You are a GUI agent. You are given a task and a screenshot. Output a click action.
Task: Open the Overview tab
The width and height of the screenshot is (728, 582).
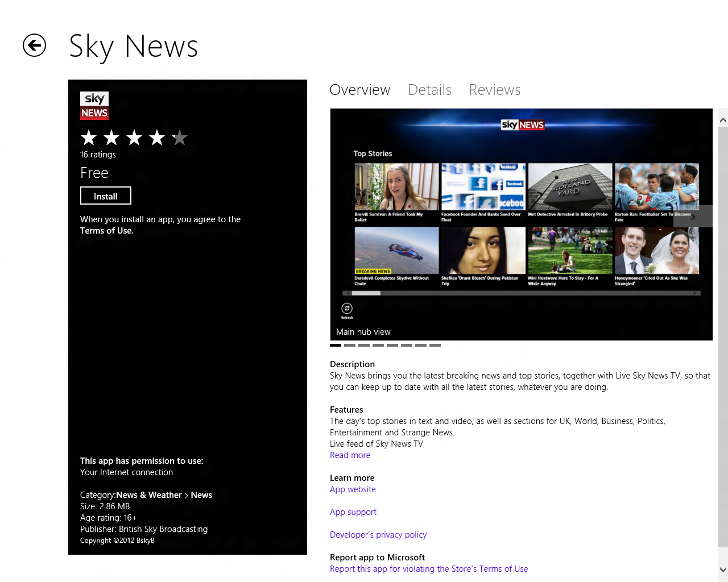[x=360, y=90]
